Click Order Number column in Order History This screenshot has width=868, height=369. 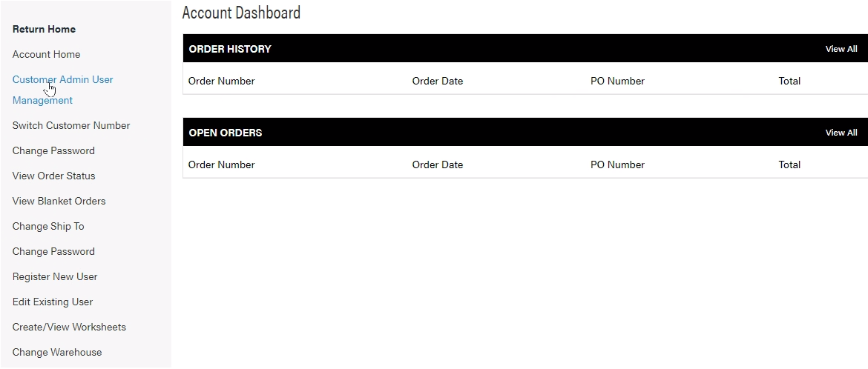coord(221,81)
